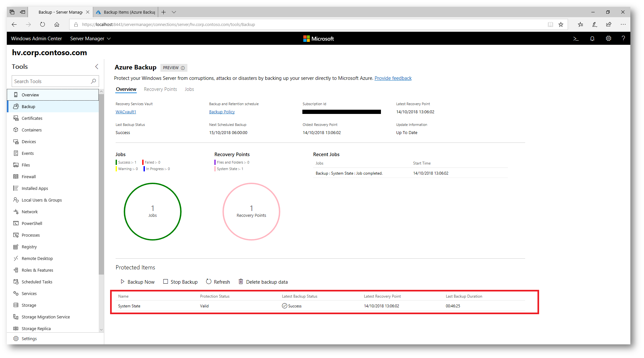Open notifications bell icon
The height and width of the screenshot is (358, 644).
pos(592,39)
